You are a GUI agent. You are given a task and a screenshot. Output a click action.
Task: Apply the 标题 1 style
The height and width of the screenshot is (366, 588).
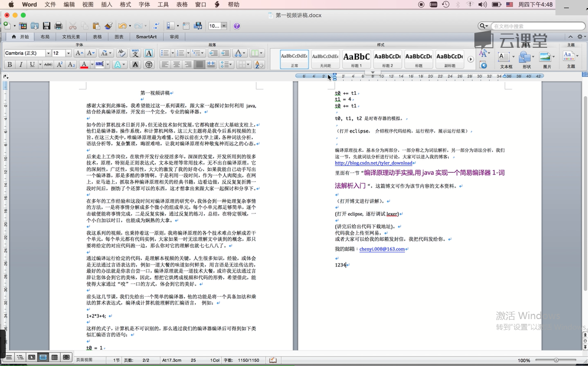(356, 59)
